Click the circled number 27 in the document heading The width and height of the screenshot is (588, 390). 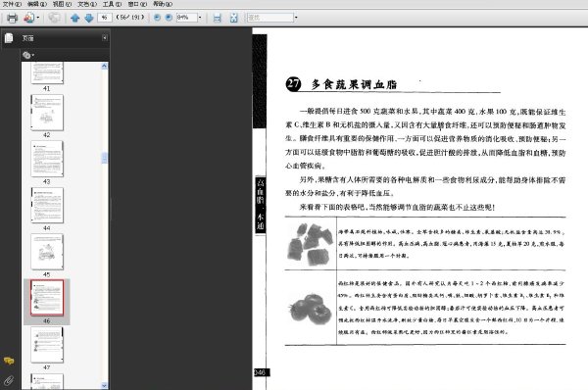[293, 84]
